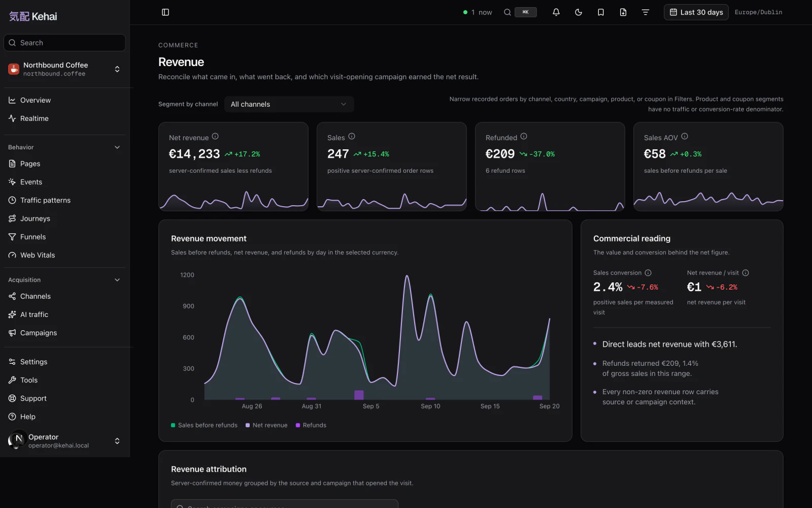Click the €58 Sales AOV value
The height and width of the screenshot is (508, 812).
point(655,154)
